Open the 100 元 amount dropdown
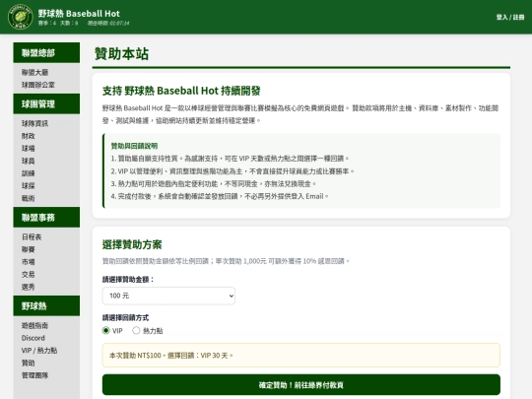This screenshot has width=532, height=399. (168, 296)
